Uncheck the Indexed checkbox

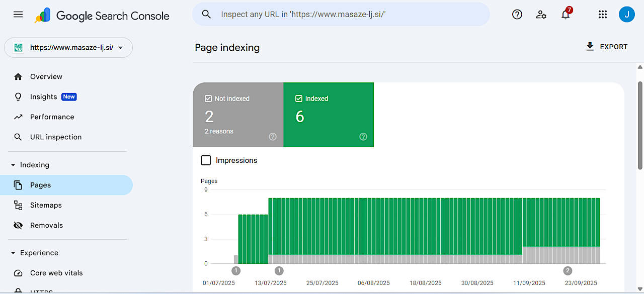(x=299, y=99)
